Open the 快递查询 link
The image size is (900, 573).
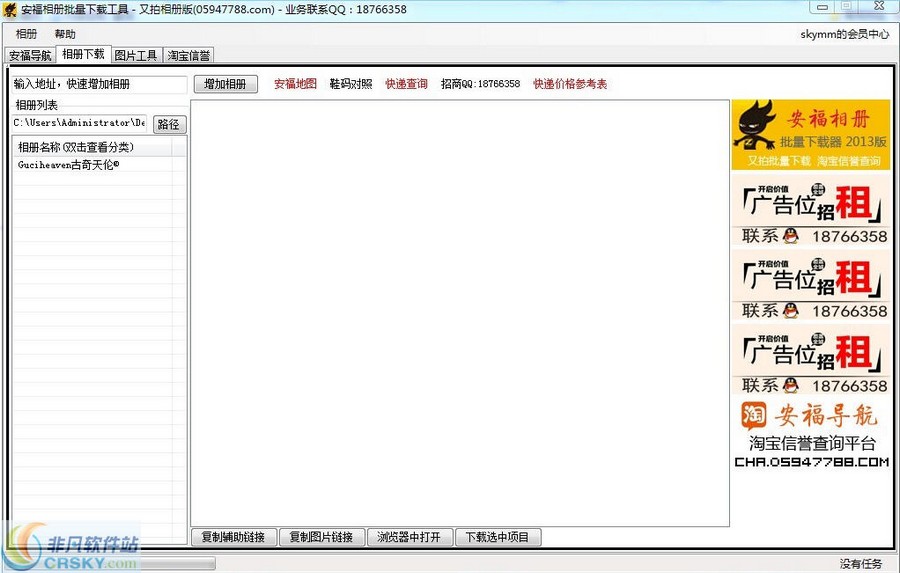(406, 84)
